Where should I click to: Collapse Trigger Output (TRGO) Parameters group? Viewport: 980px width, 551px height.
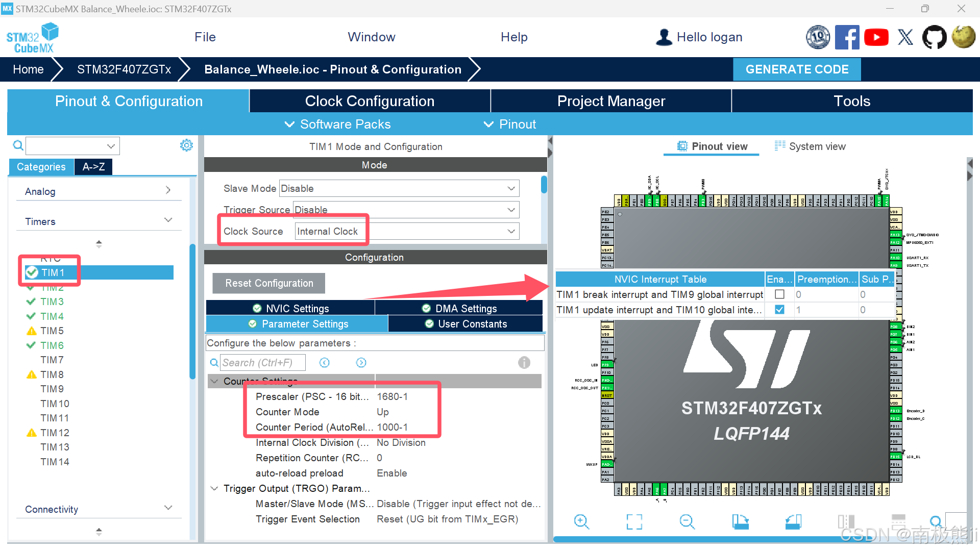tap(214, 488)
